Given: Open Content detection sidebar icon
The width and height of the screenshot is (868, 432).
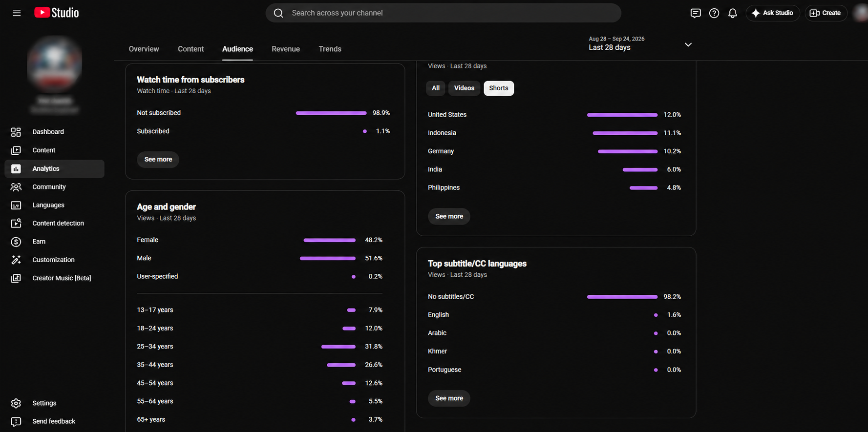Looking at the screenshot, I should click(x=16, y=223).
